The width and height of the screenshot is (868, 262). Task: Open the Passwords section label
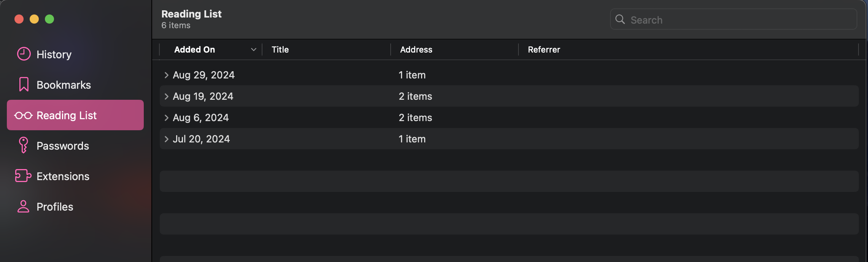pyautogui.click(x=63, y=146)
